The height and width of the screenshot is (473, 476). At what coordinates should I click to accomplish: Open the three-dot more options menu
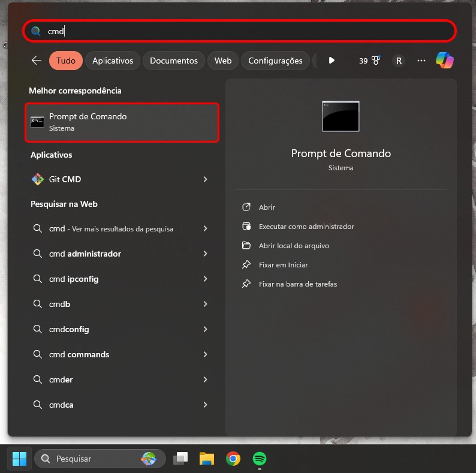(421, 61)
